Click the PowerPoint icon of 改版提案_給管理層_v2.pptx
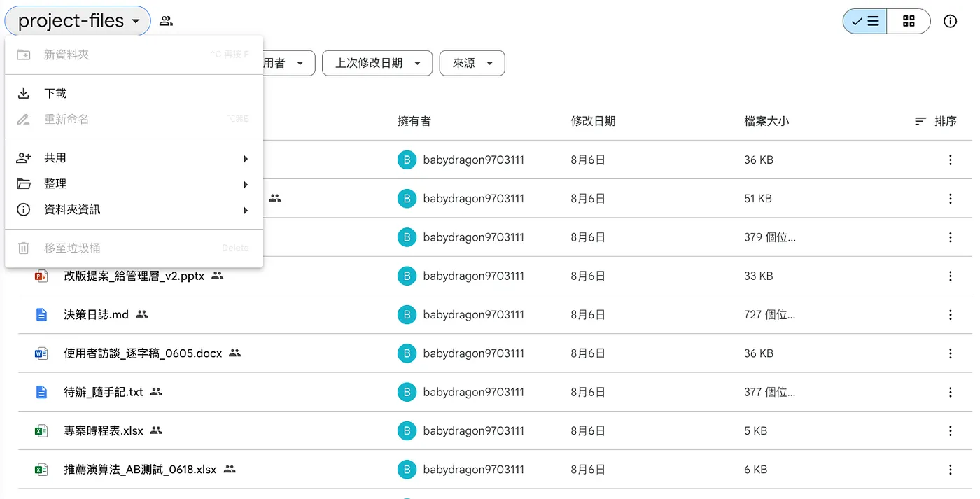This screenshot has height=499, width=980. point(41,276)
